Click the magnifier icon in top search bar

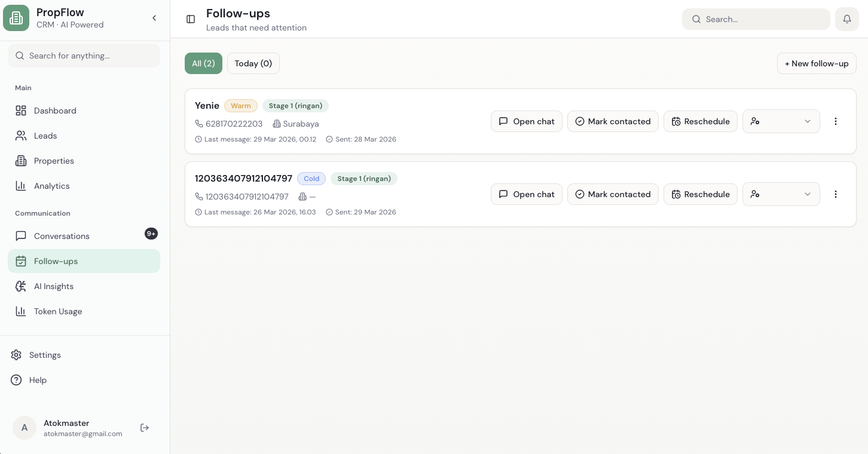pos(696,19)
